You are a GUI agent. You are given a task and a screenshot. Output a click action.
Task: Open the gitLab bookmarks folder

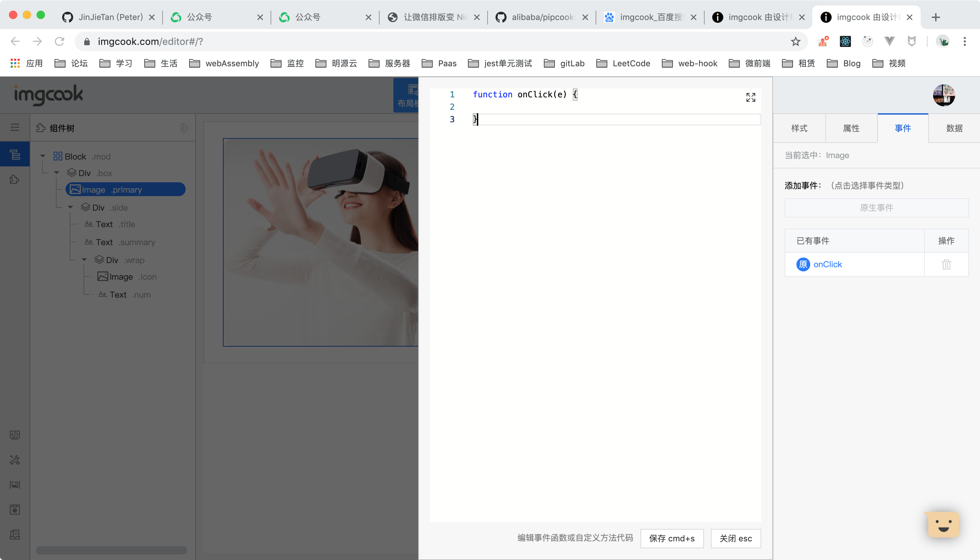click(x=564, y=64)
